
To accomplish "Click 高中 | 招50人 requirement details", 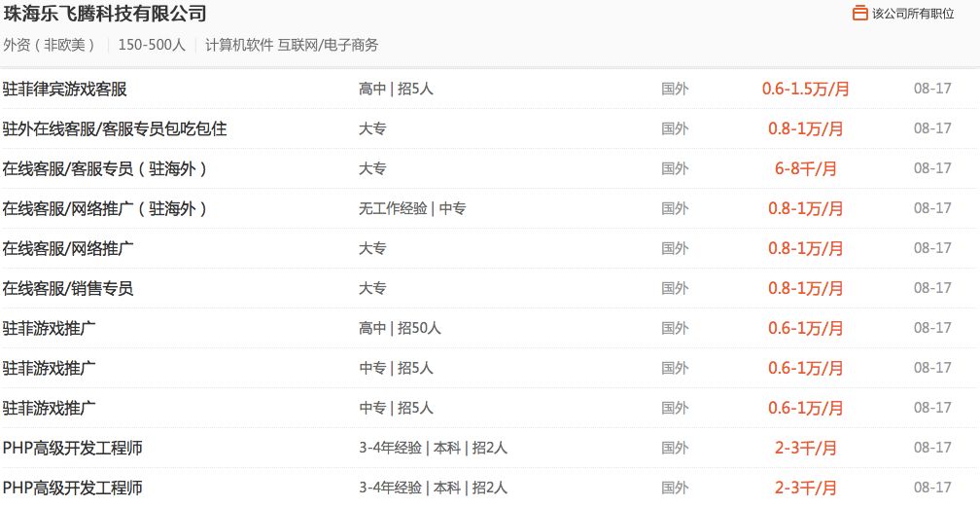I will click(x=400, y=329).
